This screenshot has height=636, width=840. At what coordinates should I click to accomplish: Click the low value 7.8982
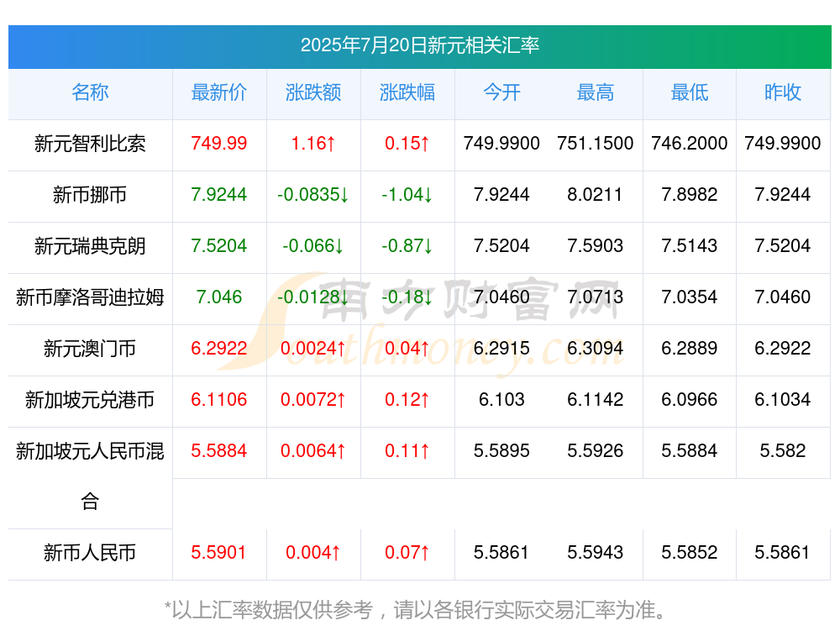(x=689, y=195)
